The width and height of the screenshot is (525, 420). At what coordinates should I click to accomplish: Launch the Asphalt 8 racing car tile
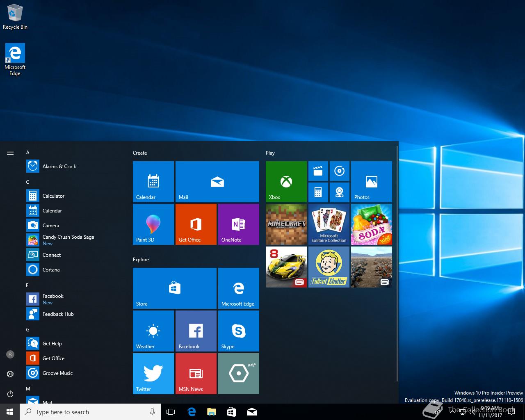pos(286,267)
